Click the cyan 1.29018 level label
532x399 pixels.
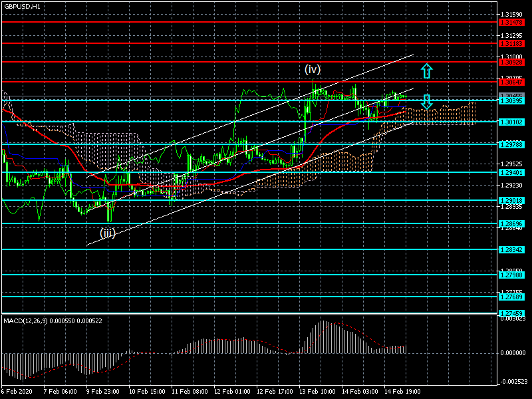click(x=511, y=201)
